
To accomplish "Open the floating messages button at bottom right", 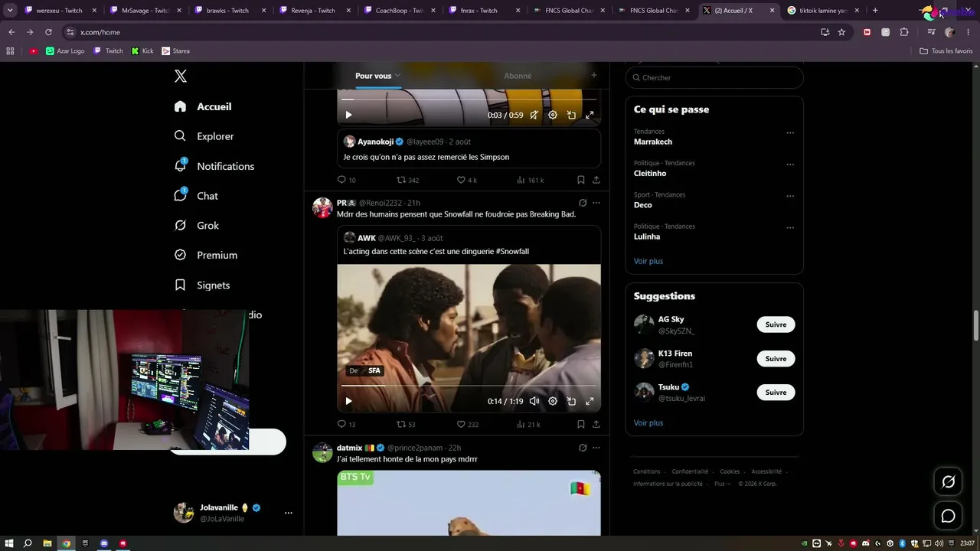I will pos(948,516).
